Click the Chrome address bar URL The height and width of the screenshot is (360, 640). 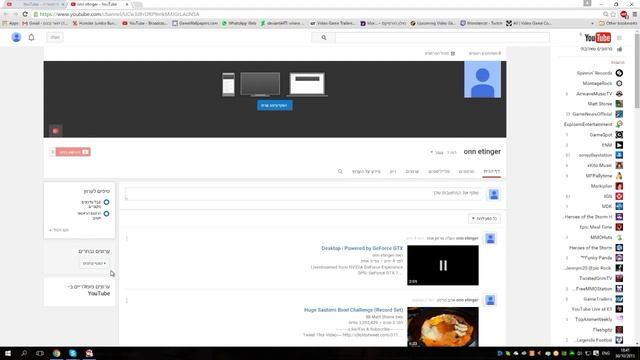[x=119, y=14]
